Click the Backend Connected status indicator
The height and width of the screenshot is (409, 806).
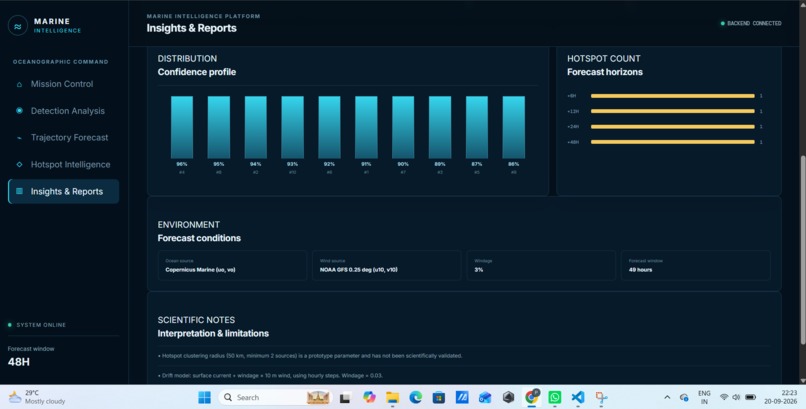point(751,24)
